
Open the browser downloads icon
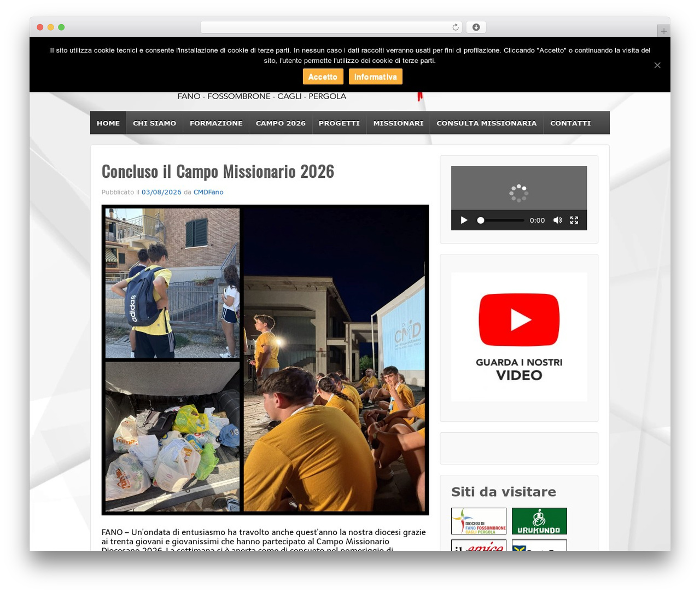coord(476,27)
